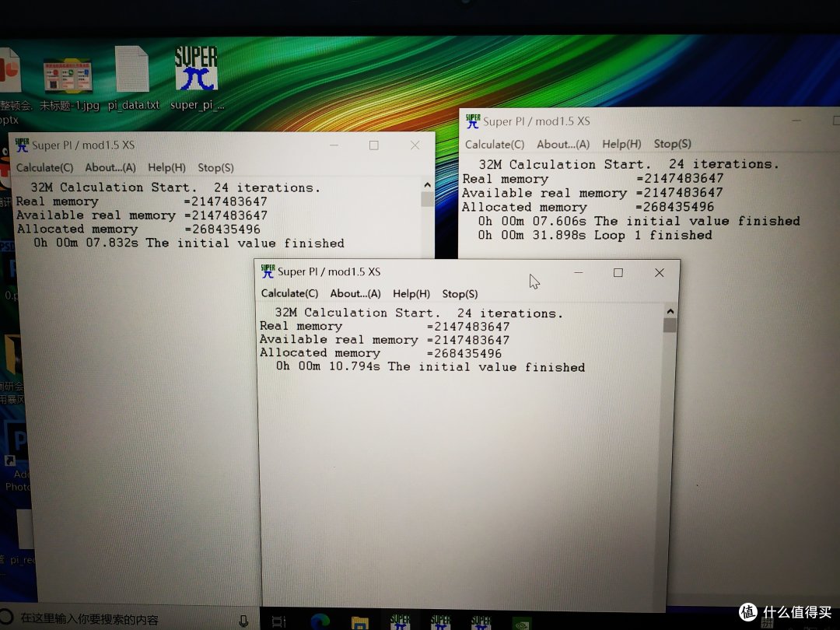Image resolution: width=840 pixels, height=630 pixels.
Task: Click '10.794s The initial value finished' line
Action: coord(430,367)
